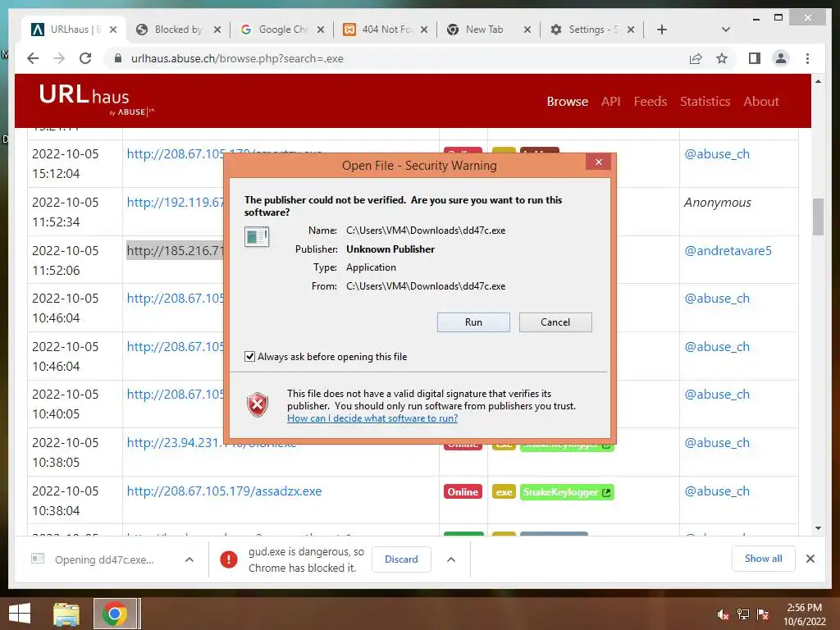The image size is (840, 630).
Task: Click Chrome icon in taskbar
Action: (x=114, y=614)
